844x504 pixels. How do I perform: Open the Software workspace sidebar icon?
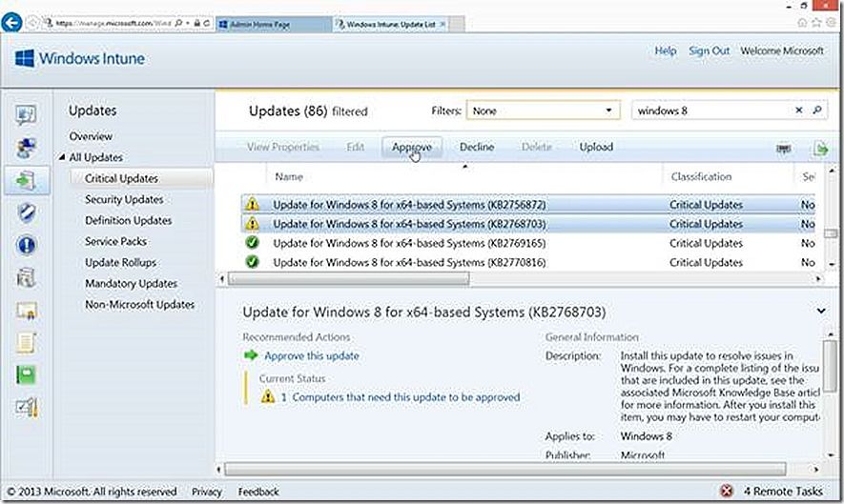pyautogui.click(x=26, y=277)
